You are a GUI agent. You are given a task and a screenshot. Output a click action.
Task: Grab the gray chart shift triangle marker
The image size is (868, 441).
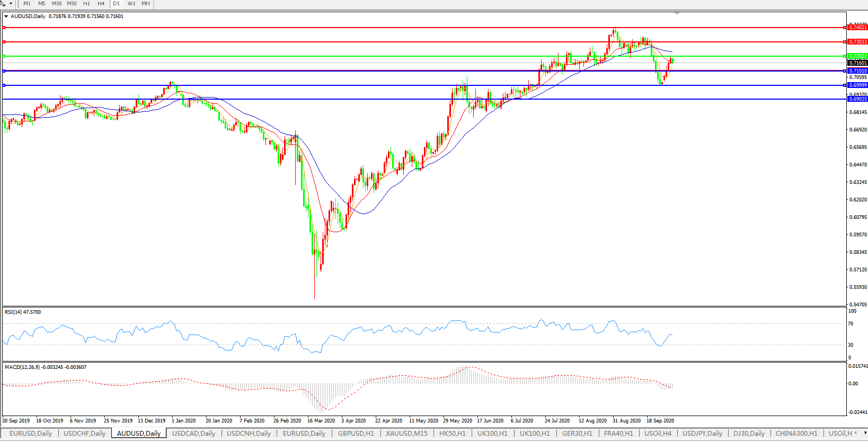[x=677, y=13]
